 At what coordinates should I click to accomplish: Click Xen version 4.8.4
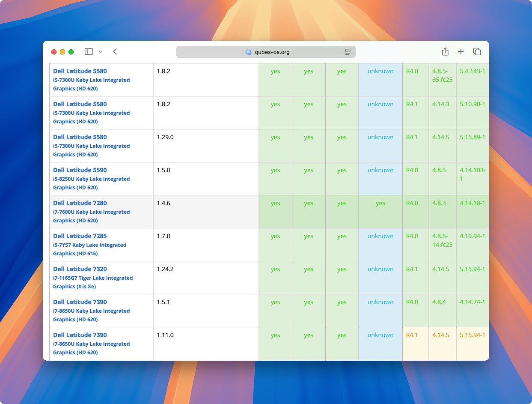pos(439,302)
